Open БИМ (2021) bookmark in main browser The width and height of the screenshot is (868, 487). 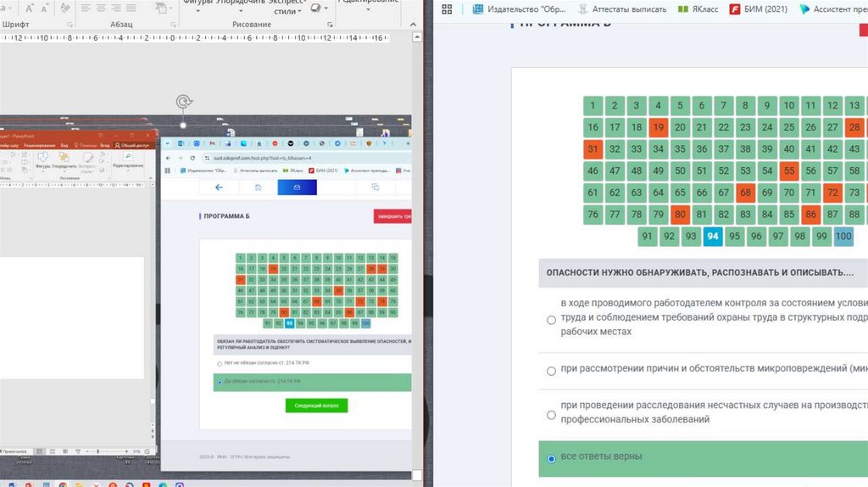point(759,8)
